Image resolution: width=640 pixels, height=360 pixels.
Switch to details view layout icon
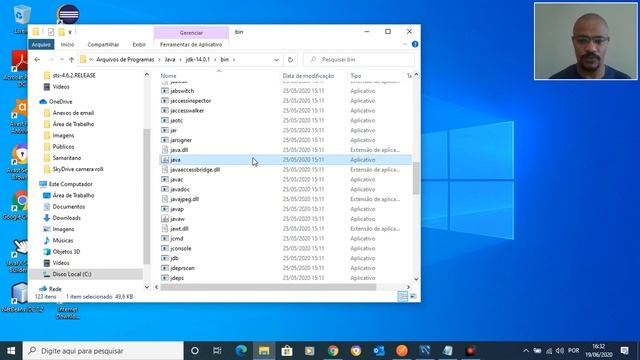point(402,296)
